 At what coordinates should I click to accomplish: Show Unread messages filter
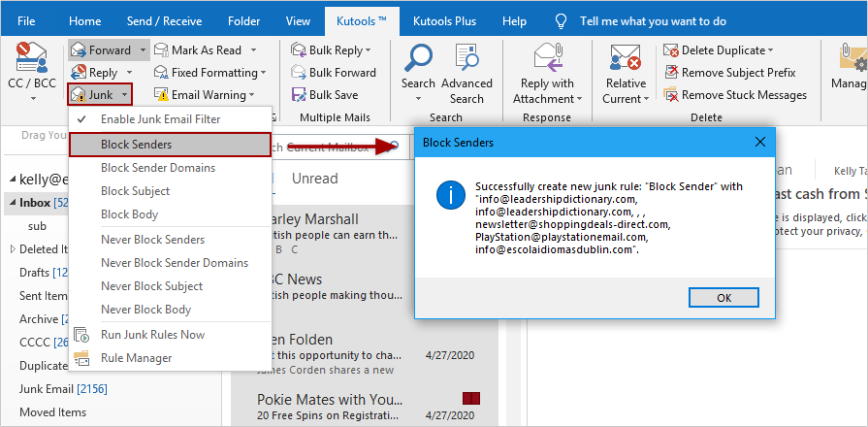pyautogui.click(x=314, y=179)
